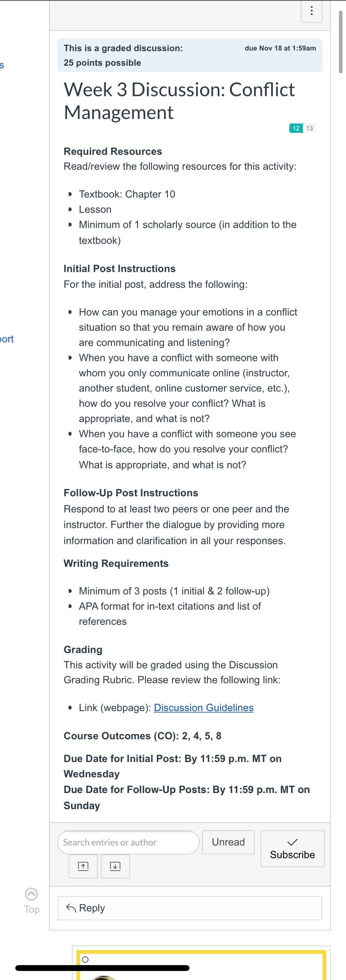Click the unread count badge 12
The width and height of the screenshot is (346, 980).
tap(296, 128)
